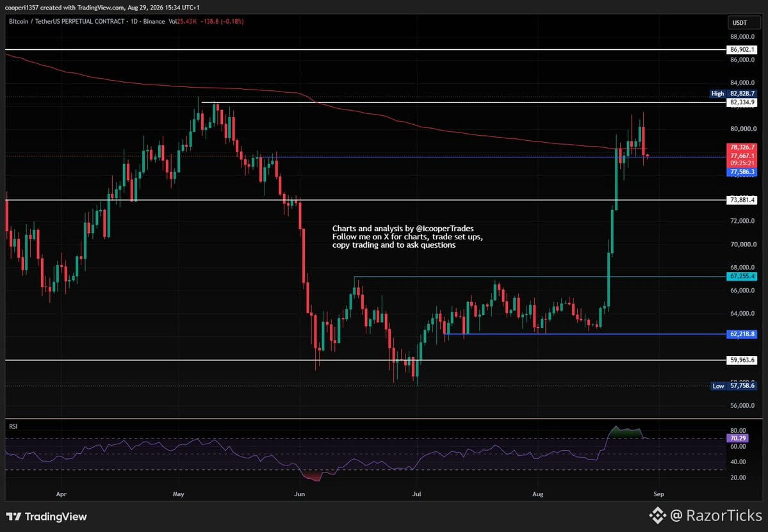Screen dimensions: 768x532
Task: Click the RSI value 70.29 label
Action: (x=738, y=438)
